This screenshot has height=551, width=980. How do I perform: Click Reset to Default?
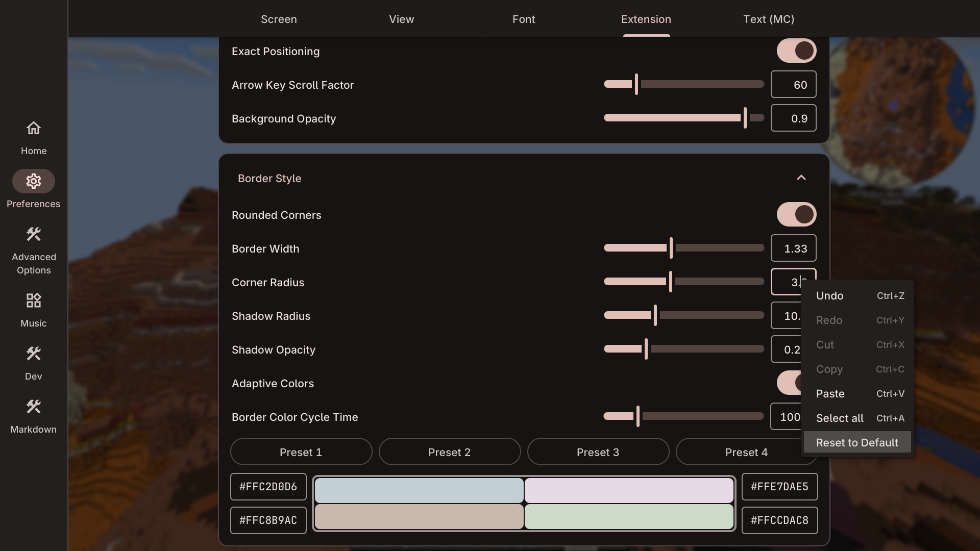857,442
